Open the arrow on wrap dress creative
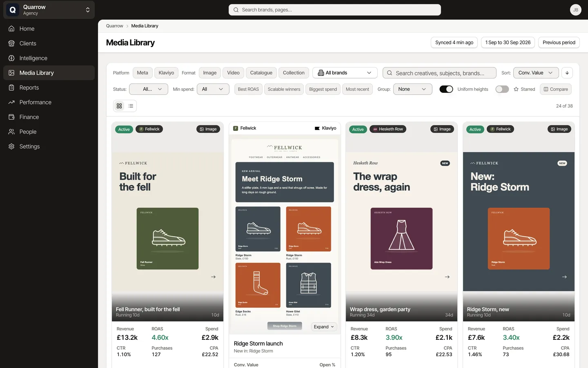This screenshot has width=588, height=368. point(447,277)
